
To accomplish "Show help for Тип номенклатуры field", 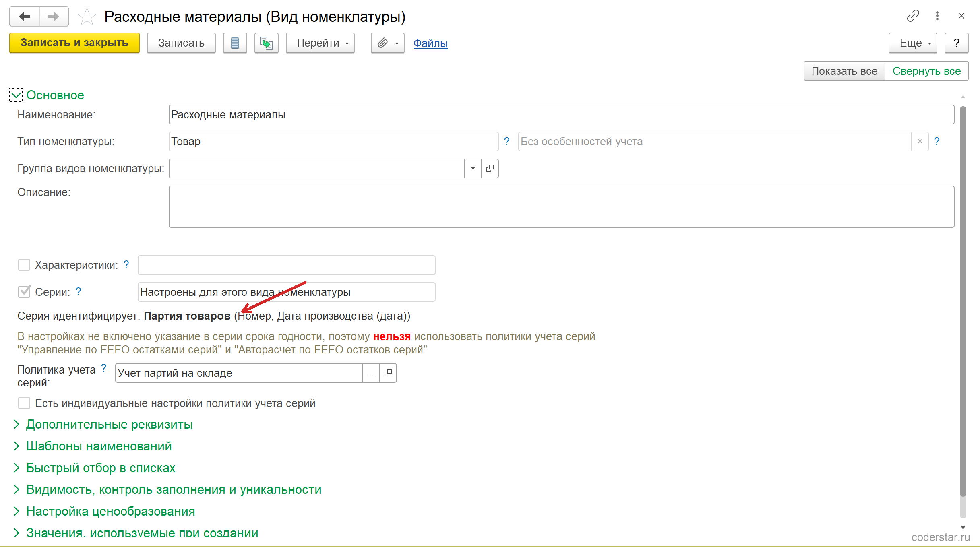I will (507, 141).
